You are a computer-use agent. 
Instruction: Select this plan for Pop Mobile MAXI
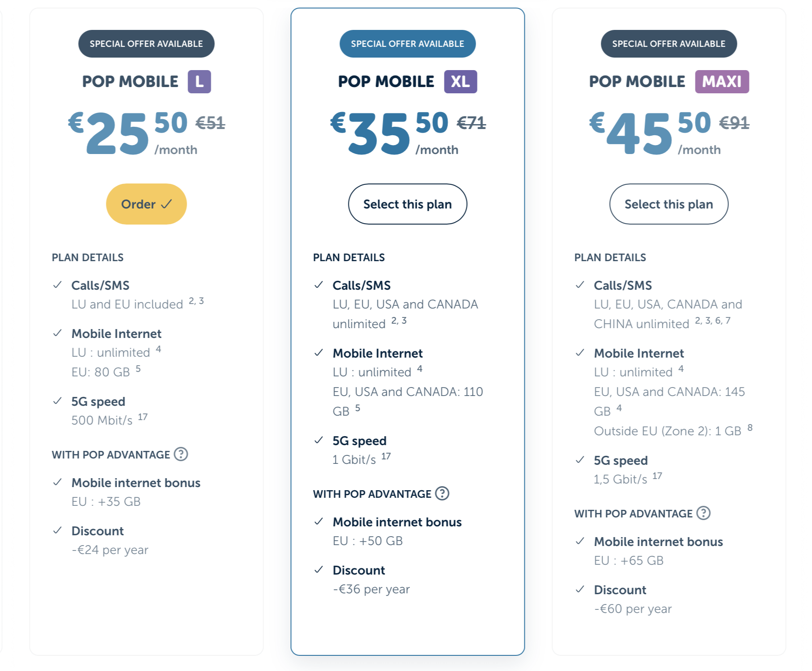[669, 204]
